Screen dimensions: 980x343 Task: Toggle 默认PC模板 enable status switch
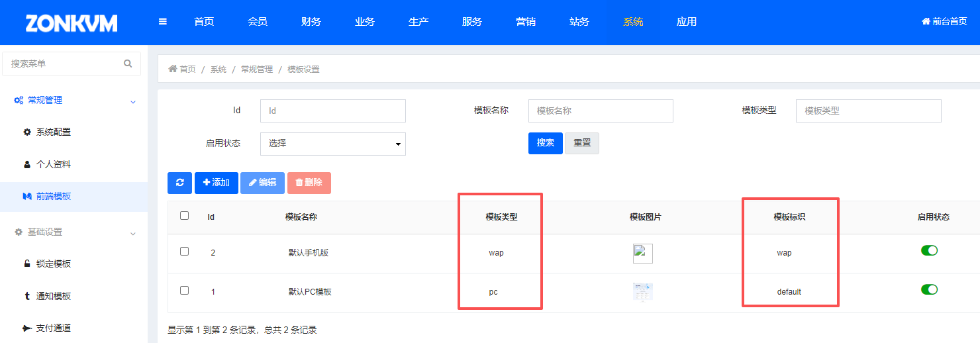pos(929,289)
